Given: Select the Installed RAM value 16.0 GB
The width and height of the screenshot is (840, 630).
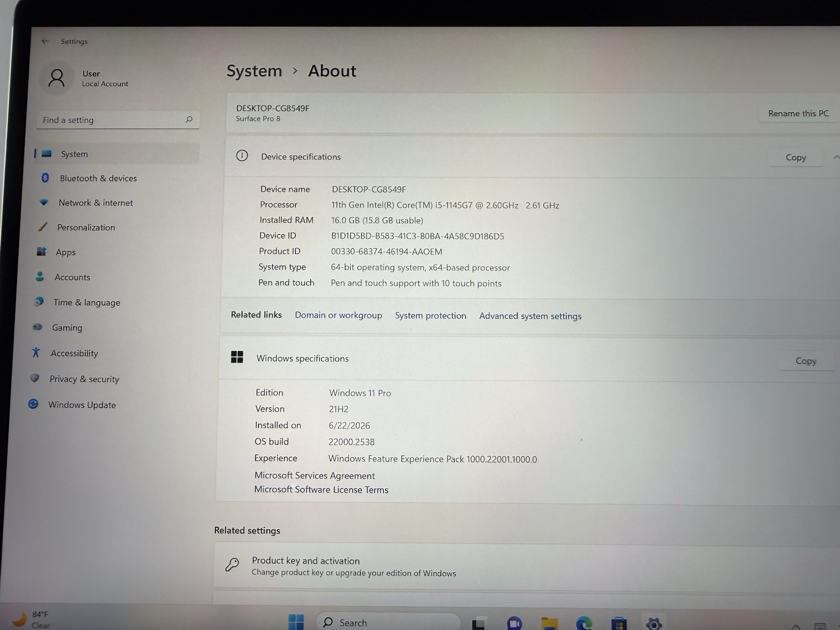Looking at the screenshot, I should pos(345,220).
